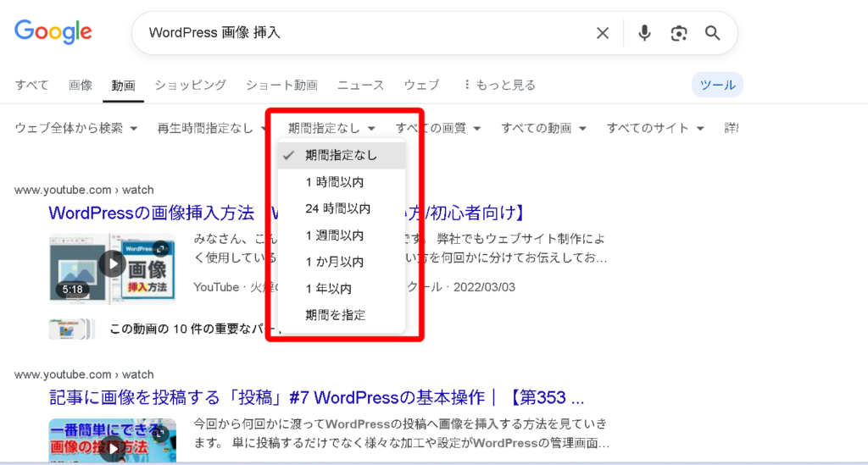Viewport: 868px width, 465px height.
Task: Choose 1 年以内 from period menu
Action: 342,289
